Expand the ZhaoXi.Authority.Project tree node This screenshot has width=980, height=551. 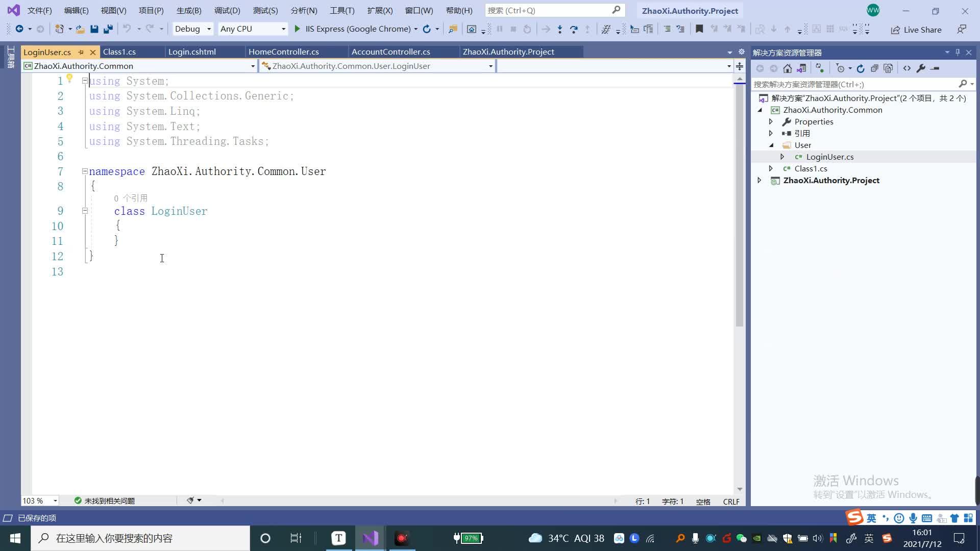coord(759,180)
